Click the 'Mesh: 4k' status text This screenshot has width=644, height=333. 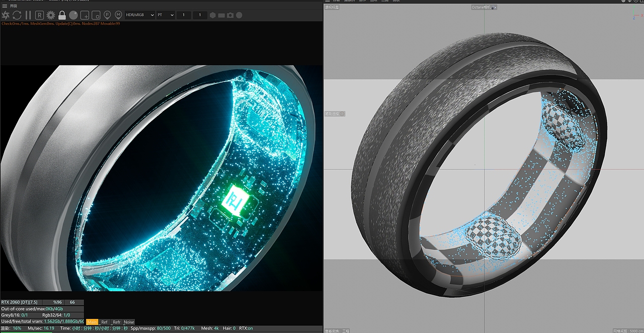coord(210,328)
